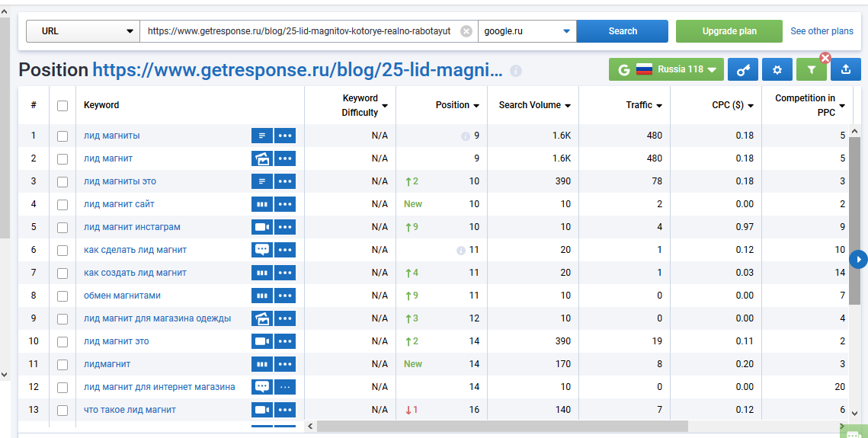
Task: Open the three-dot menu for лидмагнит
Action: pos(285,364)
